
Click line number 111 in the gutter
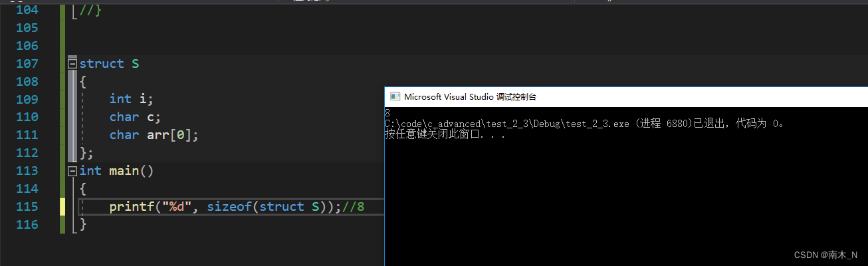click(x=26, y=135)
